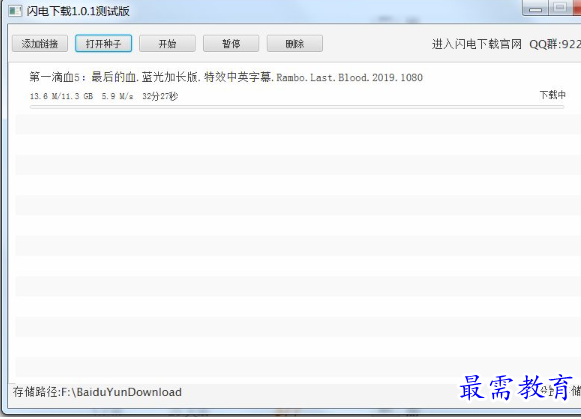Click the 5.9 M/s speed value
Screen dimensions: 581x419
(x=117, y=96)
